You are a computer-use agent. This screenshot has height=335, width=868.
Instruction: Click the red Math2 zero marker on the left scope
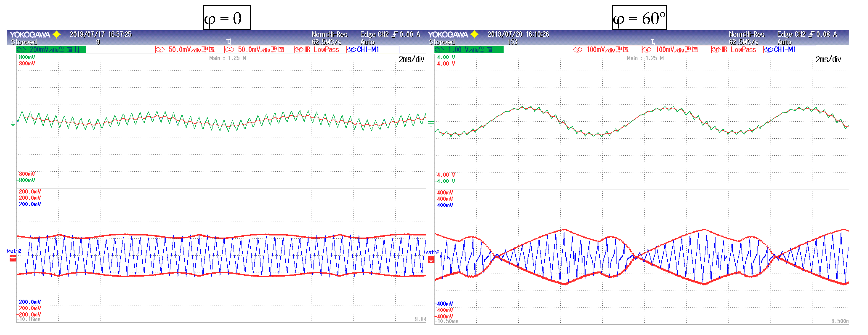[13, 258]
